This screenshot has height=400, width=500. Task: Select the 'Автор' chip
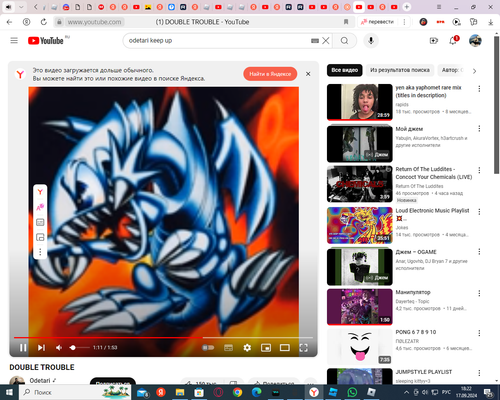point(452,70)
